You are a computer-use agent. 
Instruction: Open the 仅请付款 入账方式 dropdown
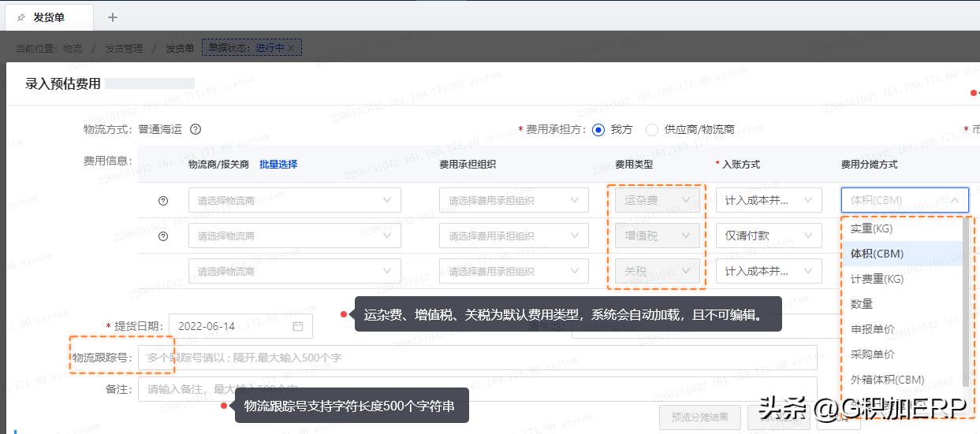coord(768,236)
